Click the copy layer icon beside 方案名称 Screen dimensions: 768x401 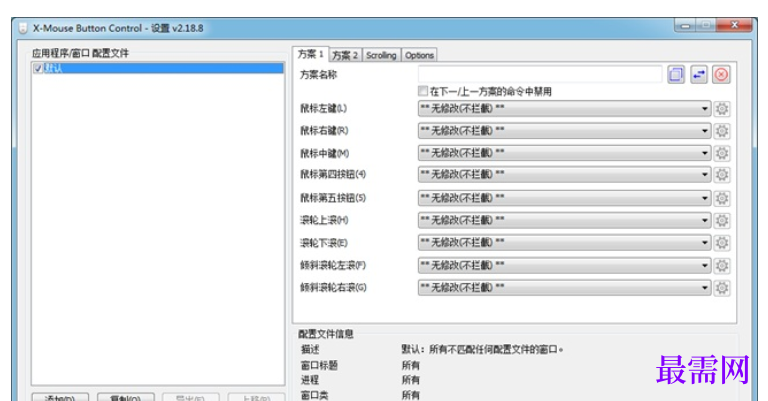coord(676,75)
